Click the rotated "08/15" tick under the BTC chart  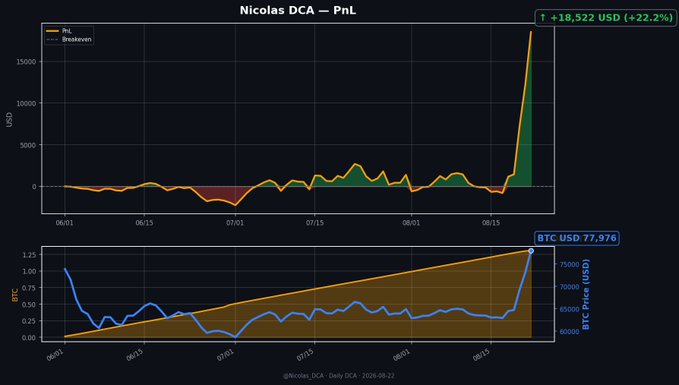tap(482, 356)
